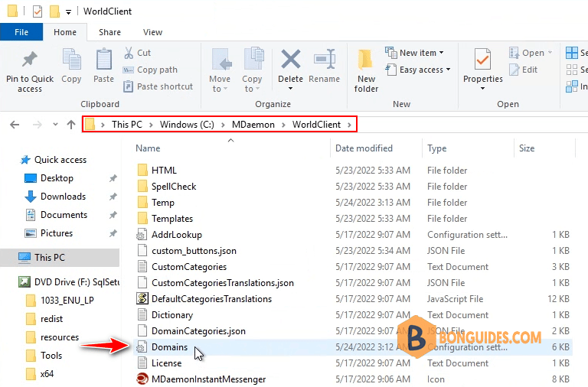Viewport: 588px width, 387px height.
Task: Delete the selected file
Action: (291, 65)
